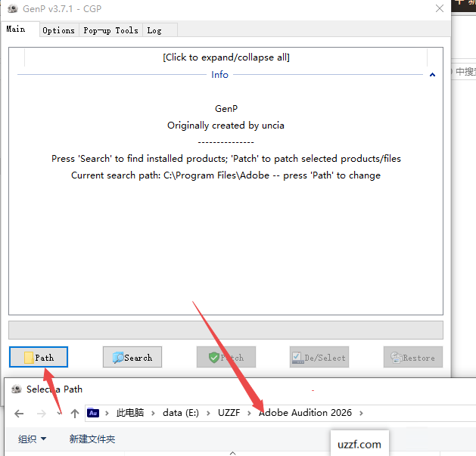Switch to the Options tab
476x456 pixels.
click(x=58, y=30)
